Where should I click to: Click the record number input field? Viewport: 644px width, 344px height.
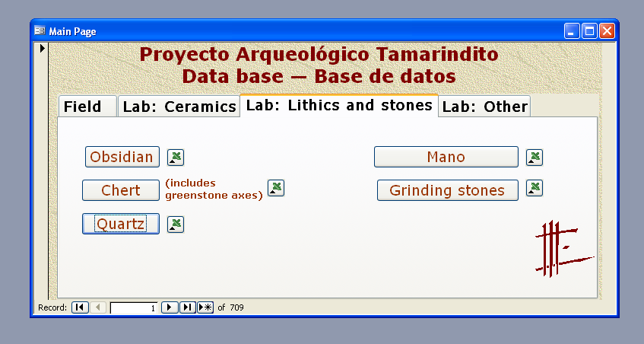point(134,307)
